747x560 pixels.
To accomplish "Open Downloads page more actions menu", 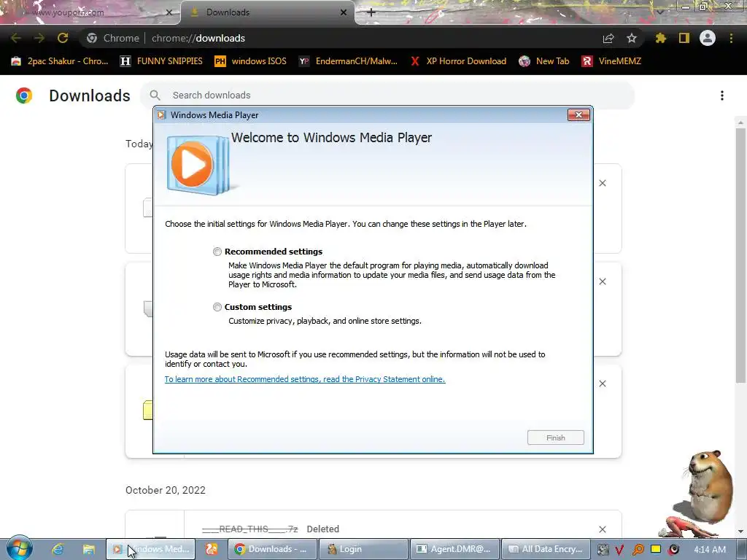I will (722, 96).
